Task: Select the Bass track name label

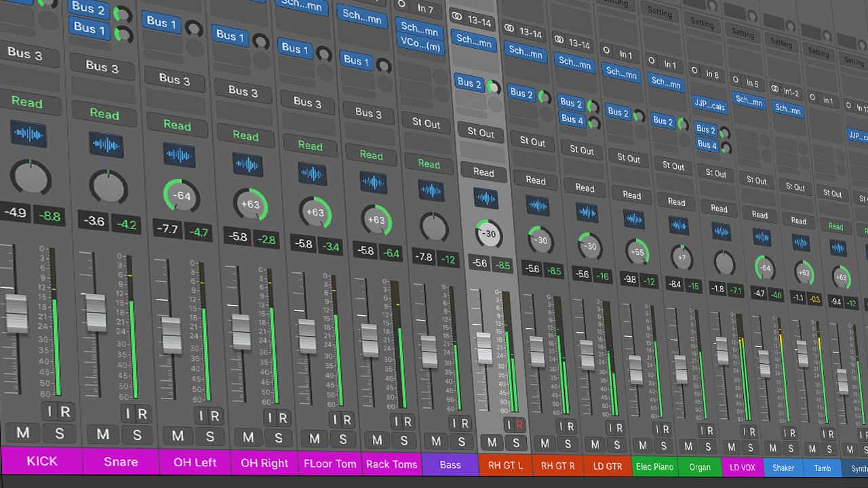Action: click(x=450, y=465)
